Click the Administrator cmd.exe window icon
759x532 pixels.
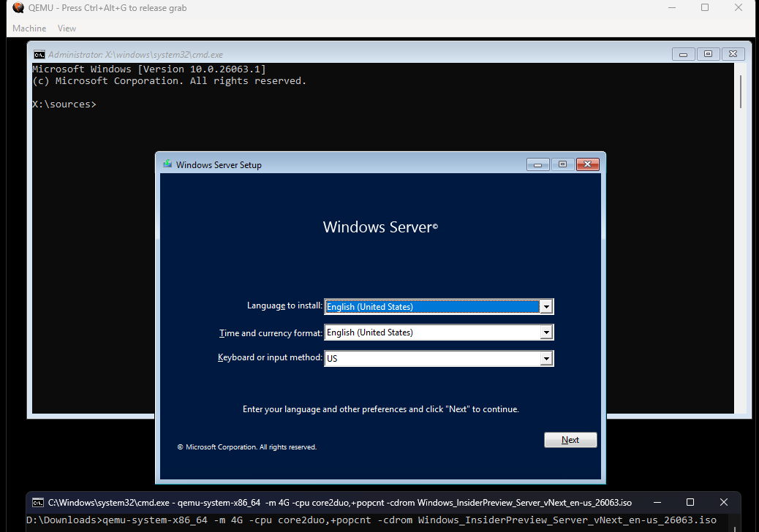click(x=39, y=54)
